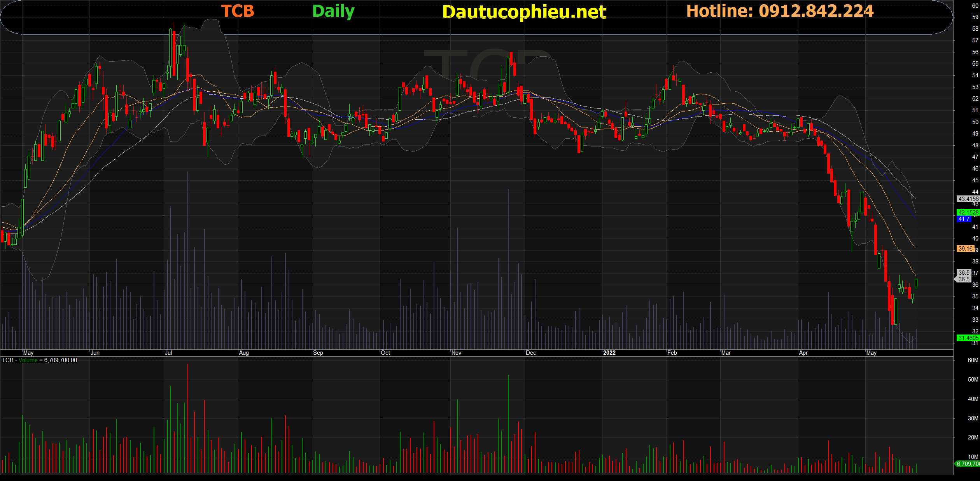This screenshot has width=980, height=481.
Task: Click the 60 value on price scale
Action: point(975,6)
